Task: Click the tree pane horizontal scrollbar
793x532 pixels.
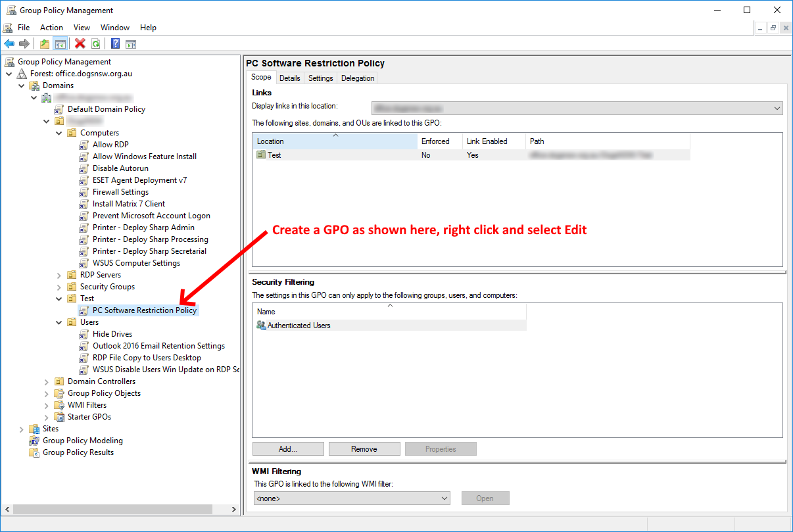Action: (112, 510)
